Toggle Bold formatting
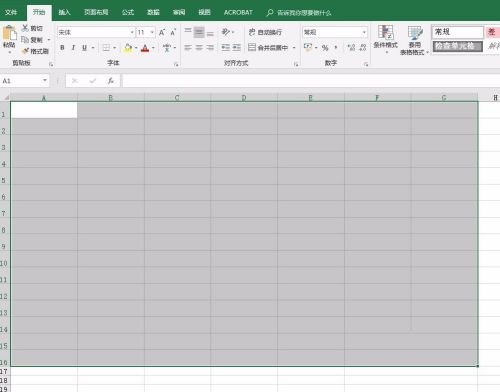 (x=62, y=48)
